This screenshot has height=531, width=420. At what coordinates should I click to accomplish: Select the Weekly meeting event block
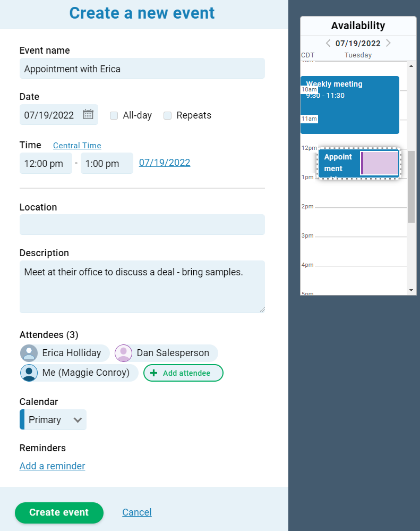tap(350, 105)
